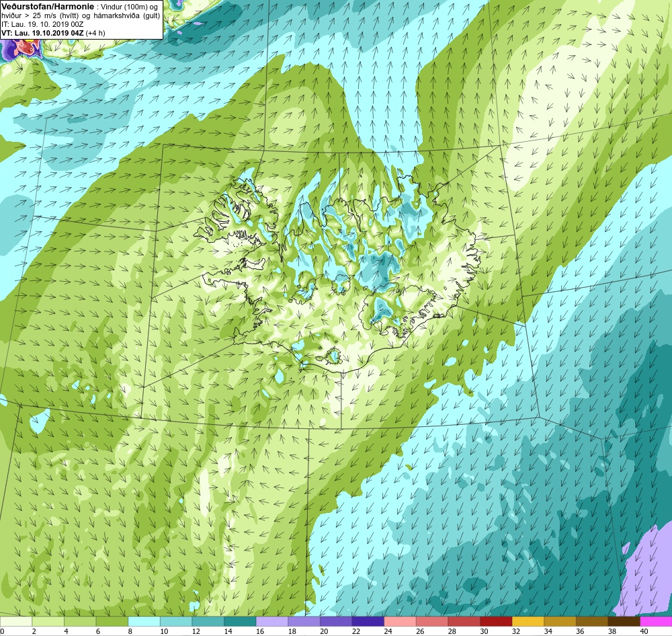
Task: Click the legend scale label '20'
Action: pyautogui.click(x=324, y=631)
